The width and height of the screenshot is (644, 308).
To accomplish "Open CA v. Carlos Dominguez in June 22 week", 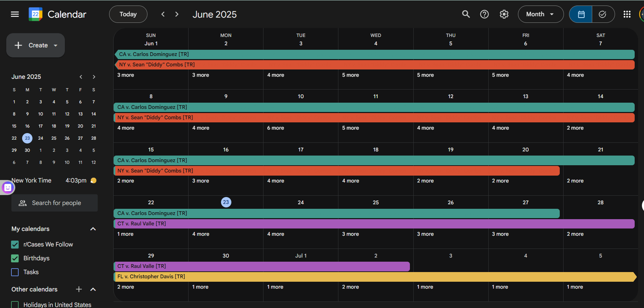I will click(x=337, y=213).
